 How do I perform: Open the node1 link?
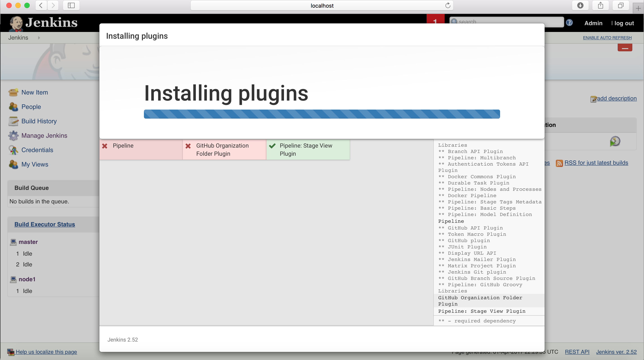coord(27,279)
